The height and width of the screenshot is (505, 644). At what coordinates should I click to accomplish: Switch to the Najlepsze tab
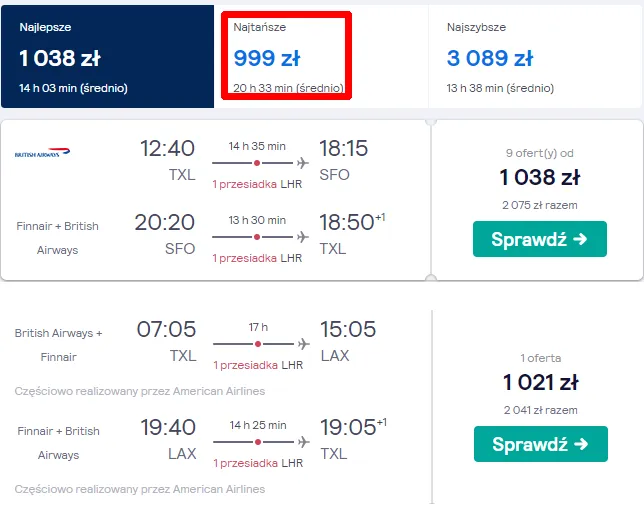pyautogui.click(x=107, y=58)
